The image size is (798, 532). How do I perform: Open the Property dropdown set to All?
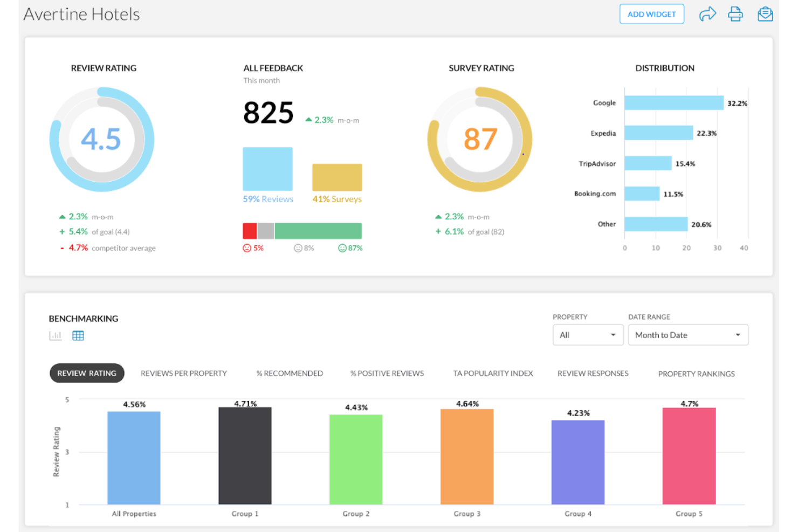point(587,335)
